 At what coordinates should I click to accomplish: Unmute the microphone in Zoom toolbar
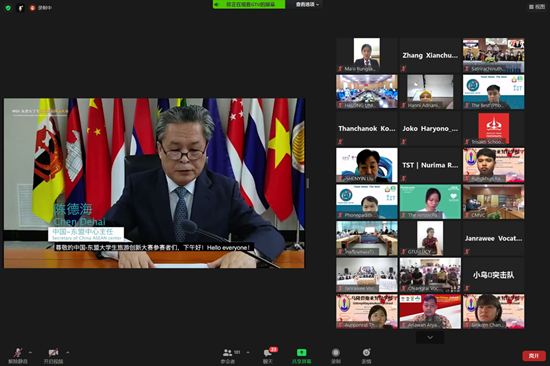coord(18,355)
